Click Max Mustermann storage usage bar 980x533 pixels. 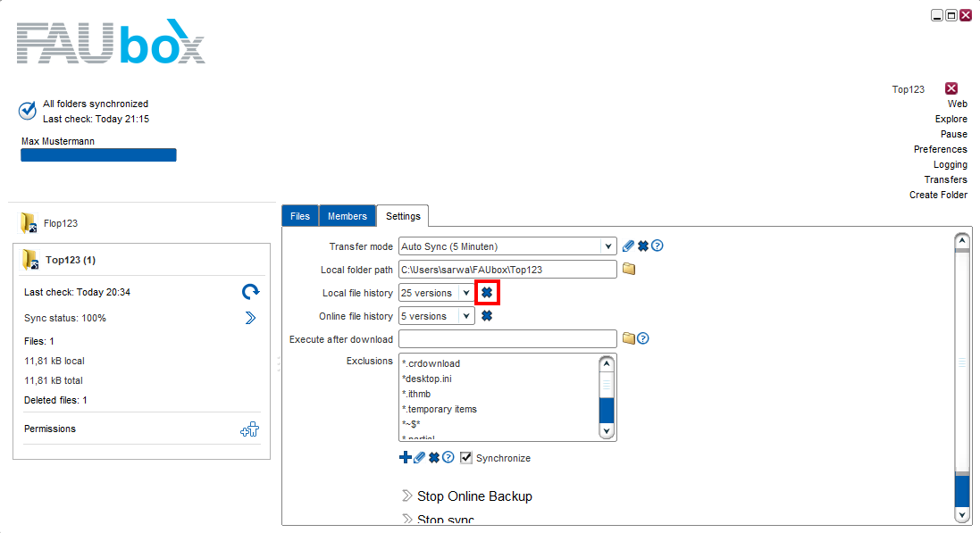pos(98,155)
